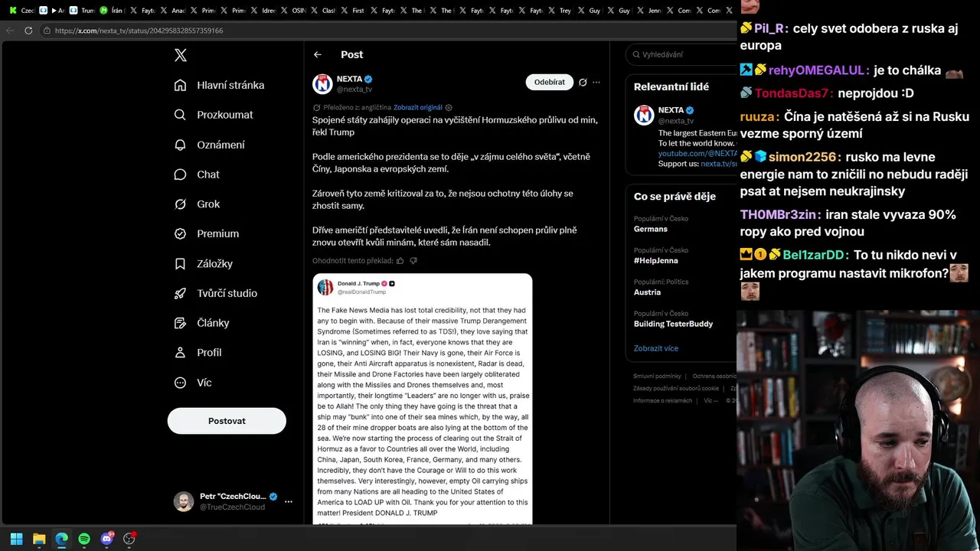Open Záložky bookmarks

pos(204,263)
